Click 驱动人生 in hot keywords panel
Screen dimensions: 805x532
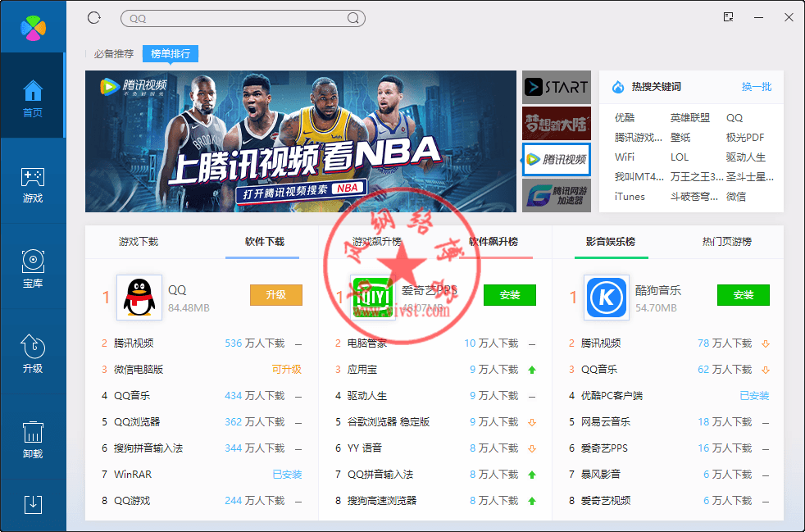coord(746,157)
